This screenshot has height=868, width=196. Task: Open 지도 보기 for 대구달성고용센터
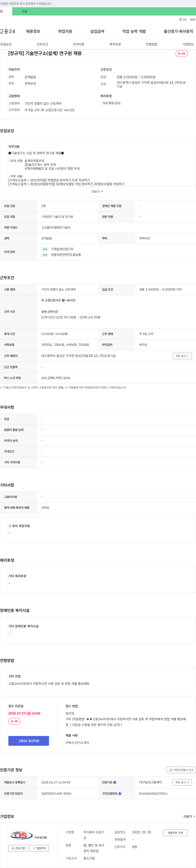tap(182, 782)
